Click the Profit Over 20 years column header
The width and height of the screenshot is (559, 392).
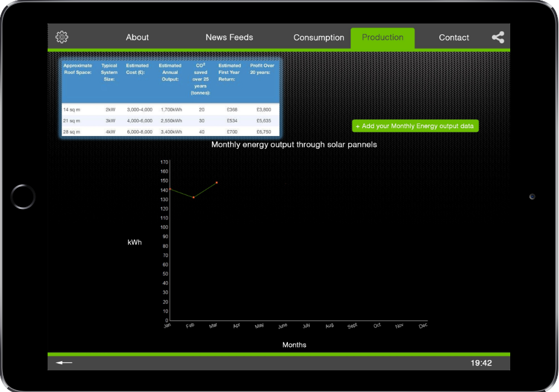tap(262, 69)
